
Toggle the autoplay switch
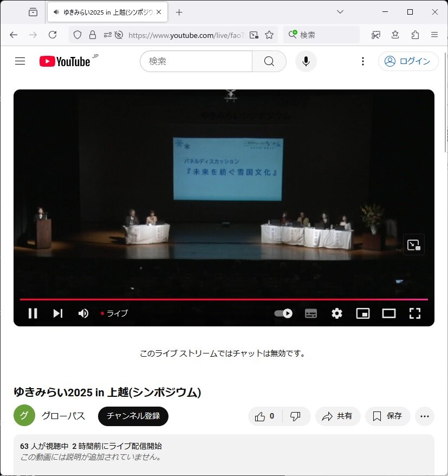click(283, 313)
